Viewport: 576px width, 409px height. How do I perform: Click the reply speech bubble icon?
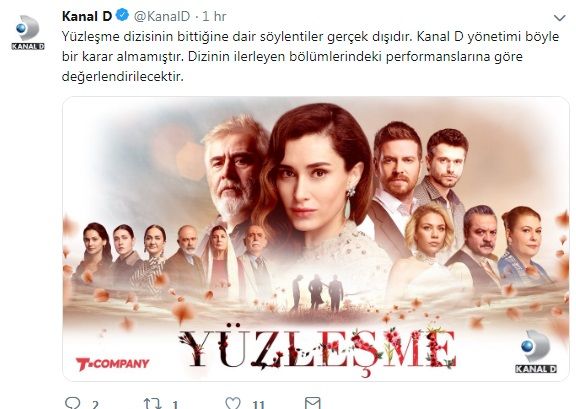72,403
